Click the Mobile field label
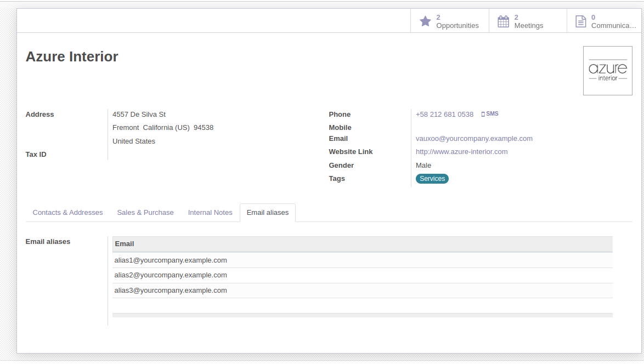Viewport: 644px width, 364px height. pos(340,128)
